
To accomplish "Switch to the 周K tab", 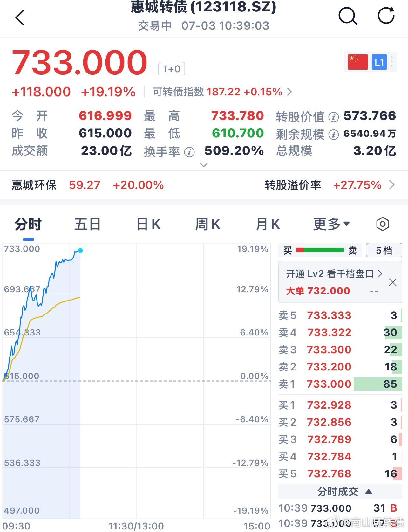I will point(208,224).
